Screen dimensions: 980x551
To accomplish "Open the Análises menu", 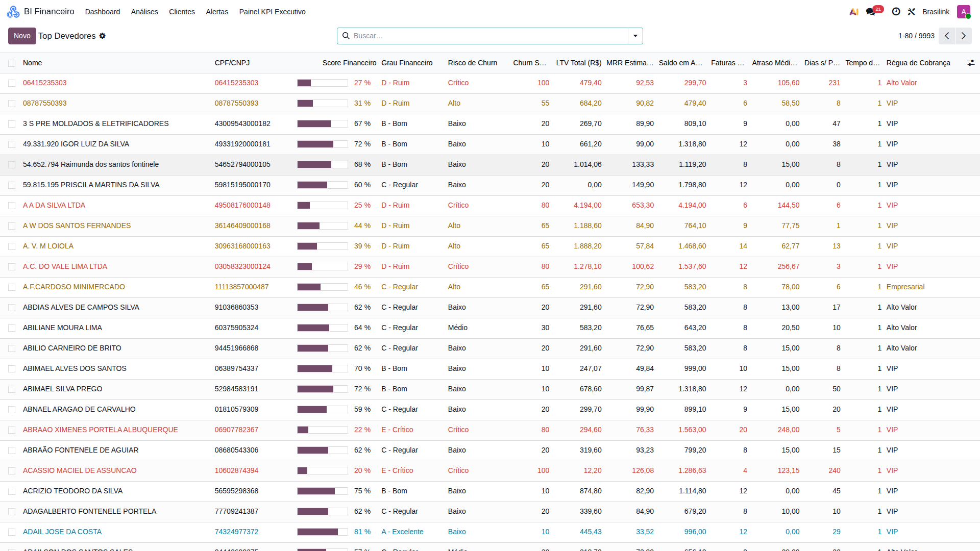I will [x=144, y=12].
